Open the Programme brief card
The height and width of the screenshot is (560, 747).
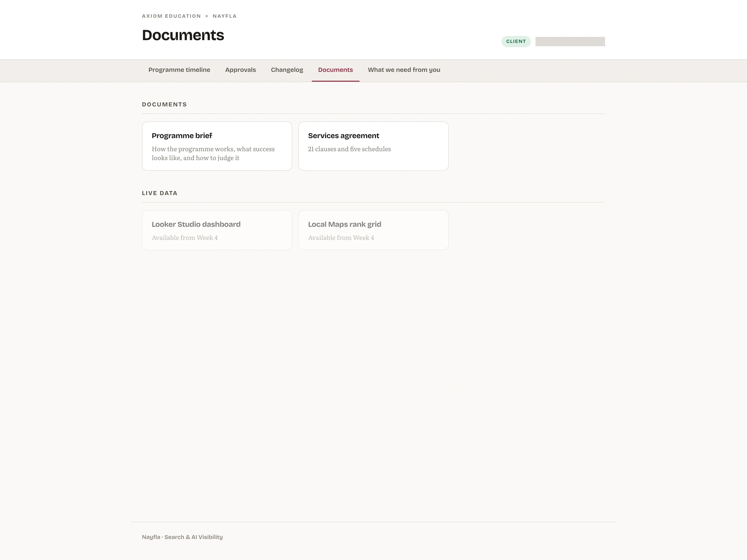tap(217, 146)
